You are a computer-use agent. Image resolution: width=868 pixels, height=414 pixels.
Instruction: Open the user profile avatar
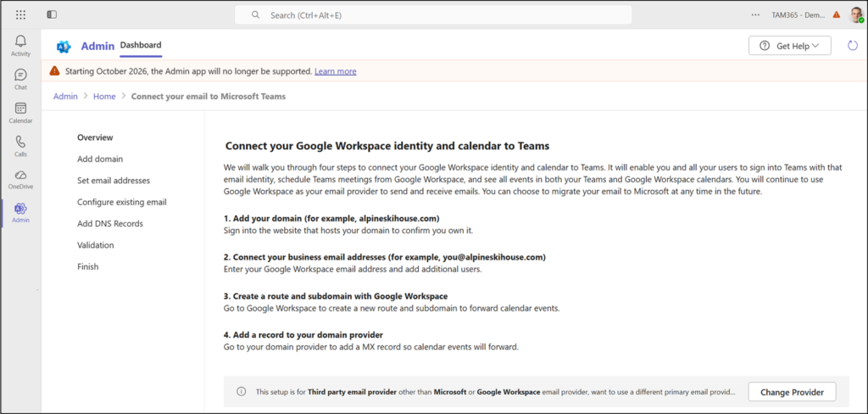[855, 15]
